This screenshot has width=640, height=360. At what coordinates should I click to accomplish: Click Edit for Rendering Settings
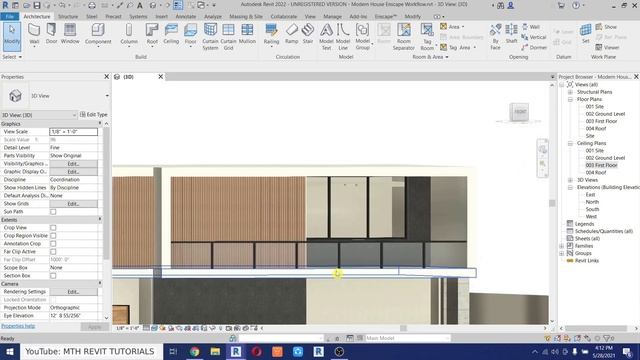73,292
